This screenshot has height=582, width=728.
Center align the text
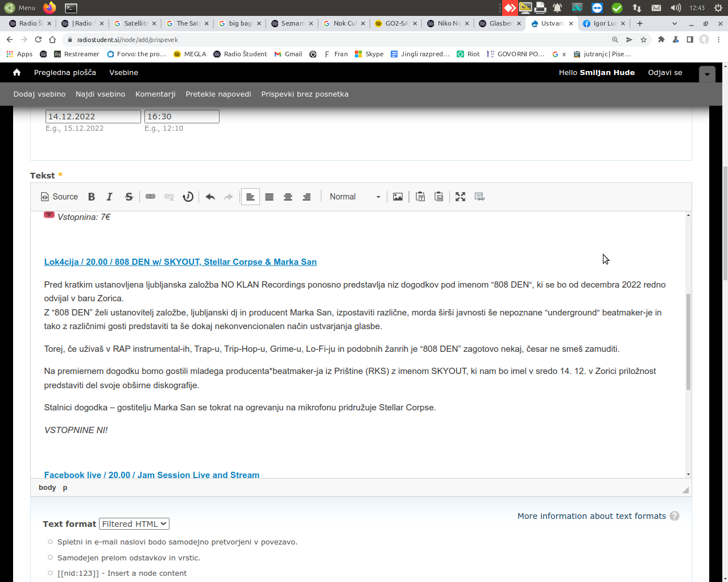288,197
